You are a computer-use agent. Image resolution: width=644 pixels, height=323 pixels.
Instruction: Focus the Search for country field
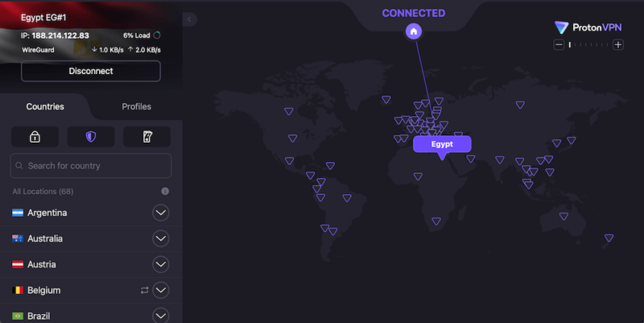click(x=91, y=166)
